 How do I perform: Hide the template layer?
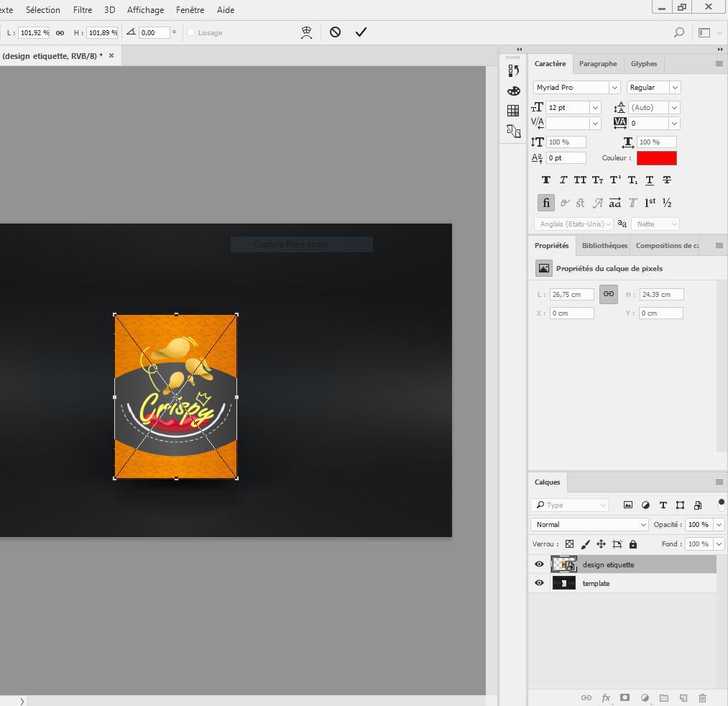click(x=539, y=583)
